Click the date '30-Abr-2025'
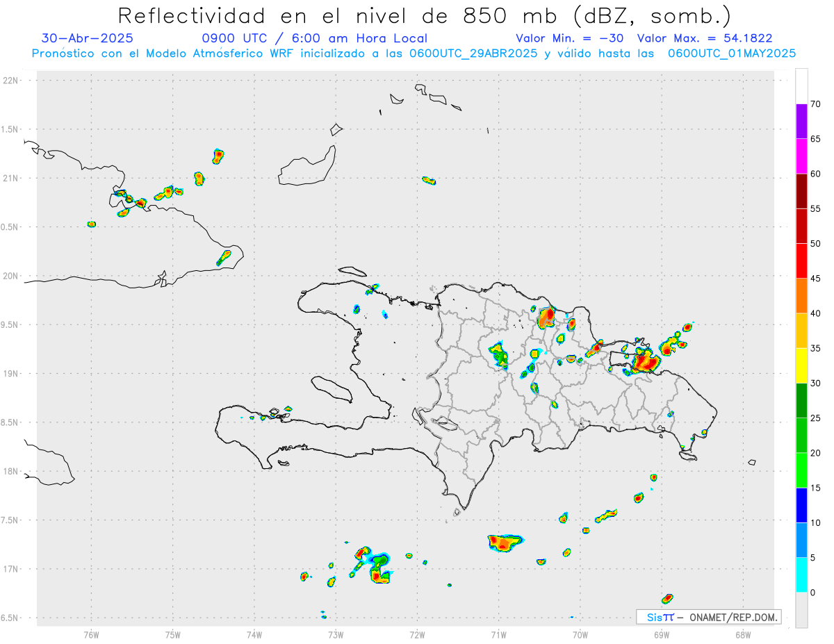 [x=88, y=38]
